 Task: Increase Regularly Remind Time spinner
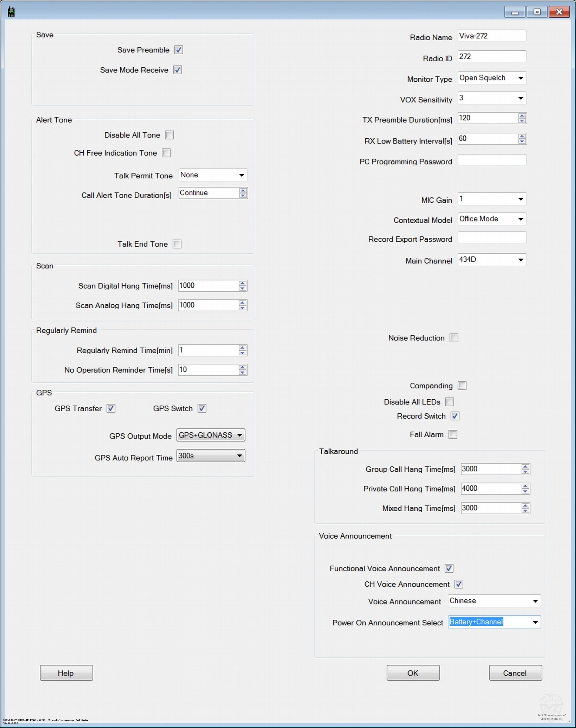[x=242, y=348]
